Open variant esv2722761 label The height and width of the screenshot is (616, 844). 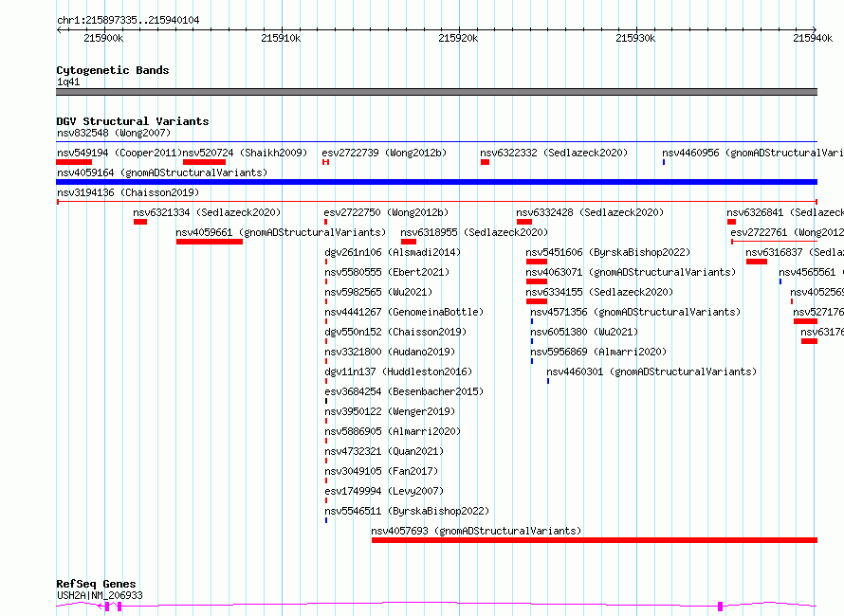tap(787, 232)
